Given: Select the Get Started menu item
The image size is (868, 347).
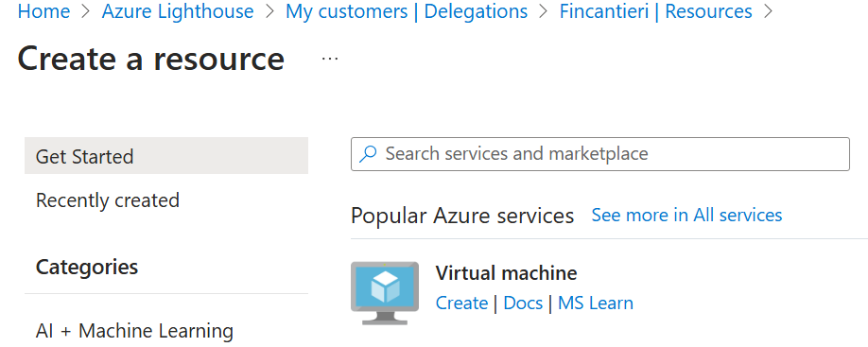Looking at the screenshot, I should click(x=166, y=156).
